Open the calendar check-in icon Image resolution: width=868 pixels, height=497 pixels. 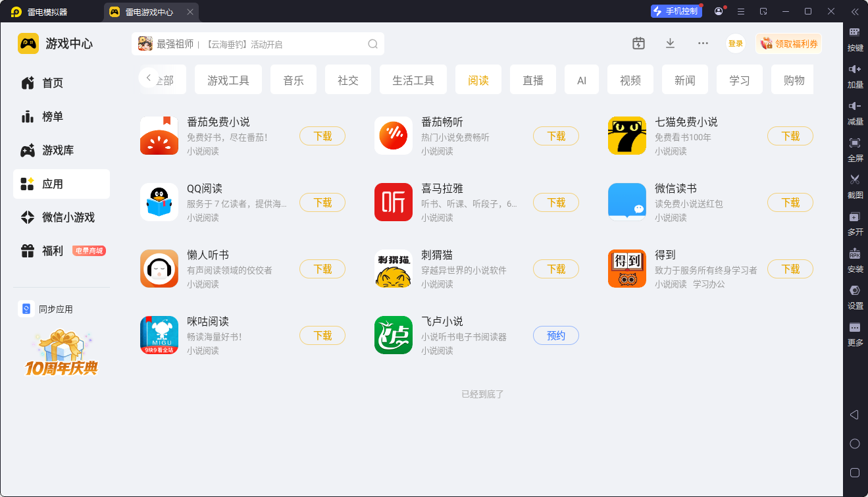click(638, 43)
